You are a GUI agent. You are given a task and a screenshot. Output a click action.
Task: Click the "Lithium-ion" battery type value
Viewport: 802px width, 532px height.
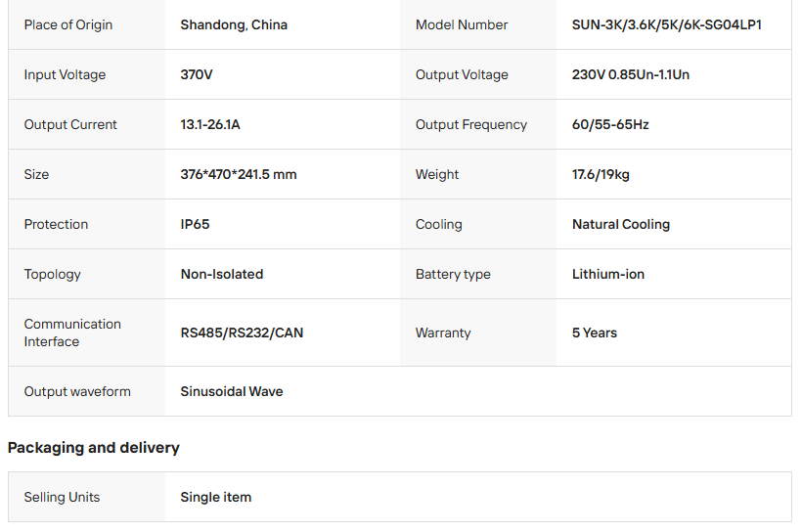pyautogui.click(x=607, y=274)
